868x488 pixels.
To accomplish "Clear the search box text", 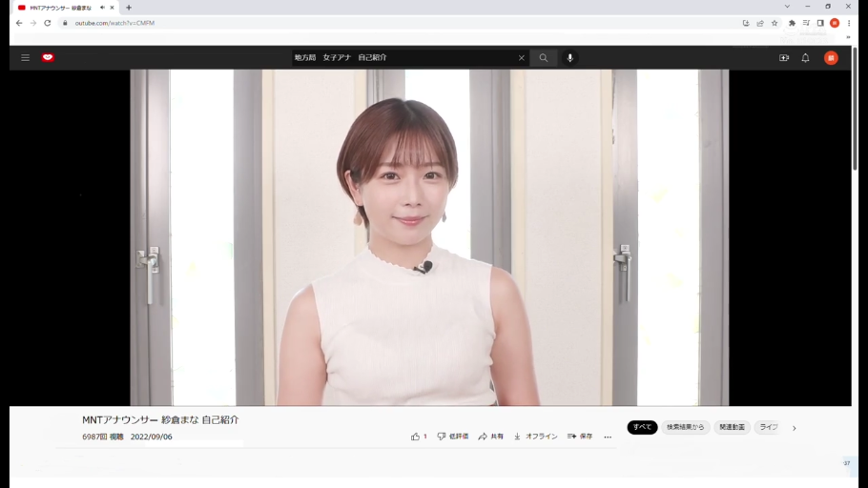I will 522,58.
